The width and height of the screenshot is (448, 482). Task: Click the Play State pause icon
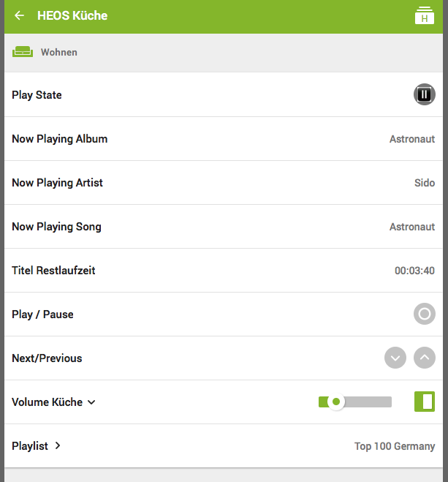pyautogui.click(x=424, y=94)
